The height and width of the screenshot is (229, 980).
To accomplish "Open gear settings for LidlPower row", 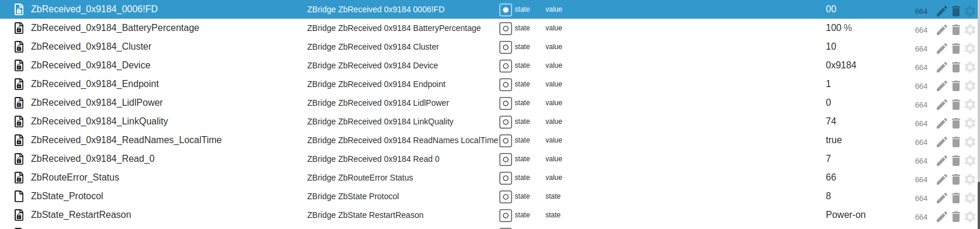I will coord(970,105).
